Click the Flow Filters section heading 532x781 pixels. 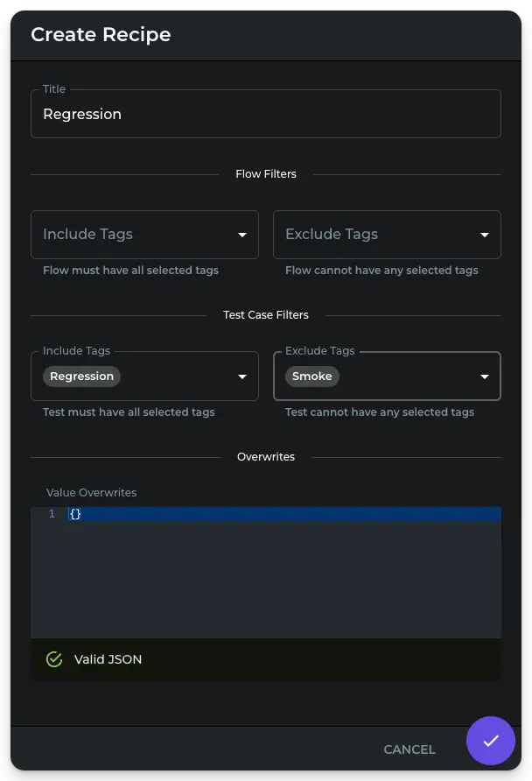266,174
